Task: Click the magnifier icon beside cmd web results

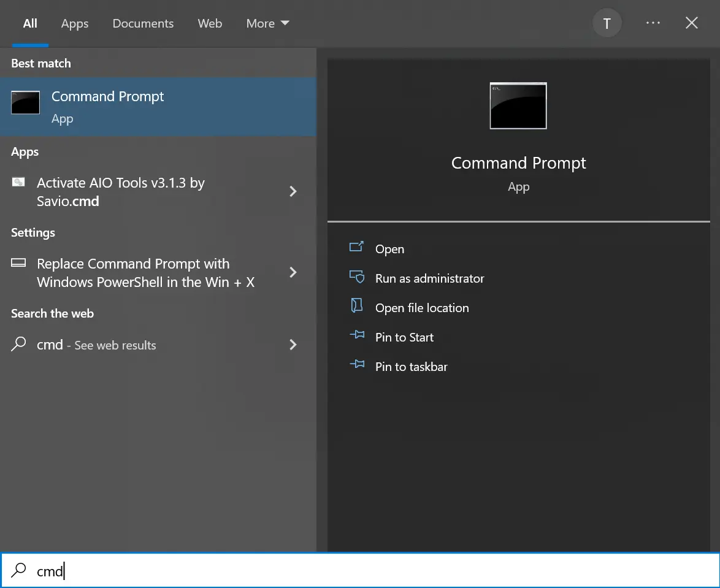Action: [x=18, y=344]
